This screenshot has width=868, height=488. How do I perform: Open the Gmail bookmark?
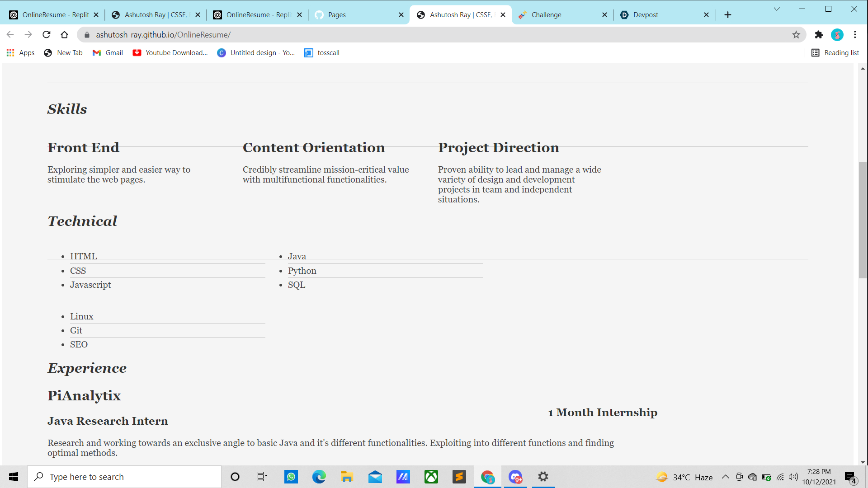(x=108, y=53)
